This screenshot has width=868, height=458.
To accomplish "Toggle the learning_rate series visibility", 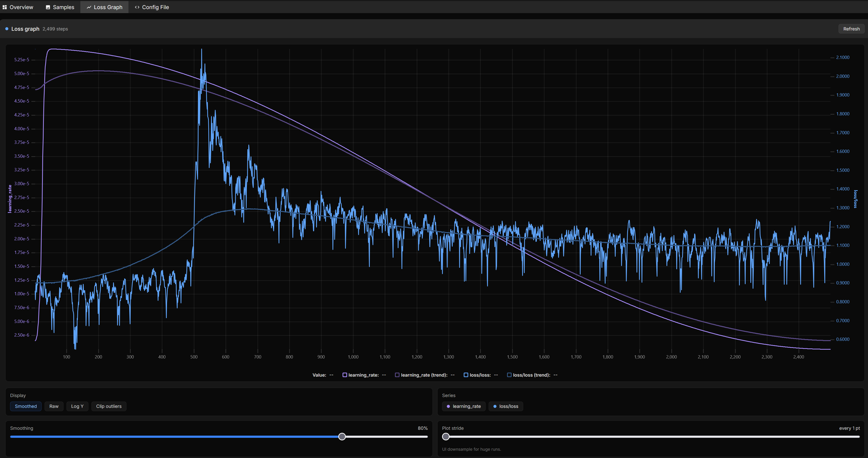I will click(464, 406).
